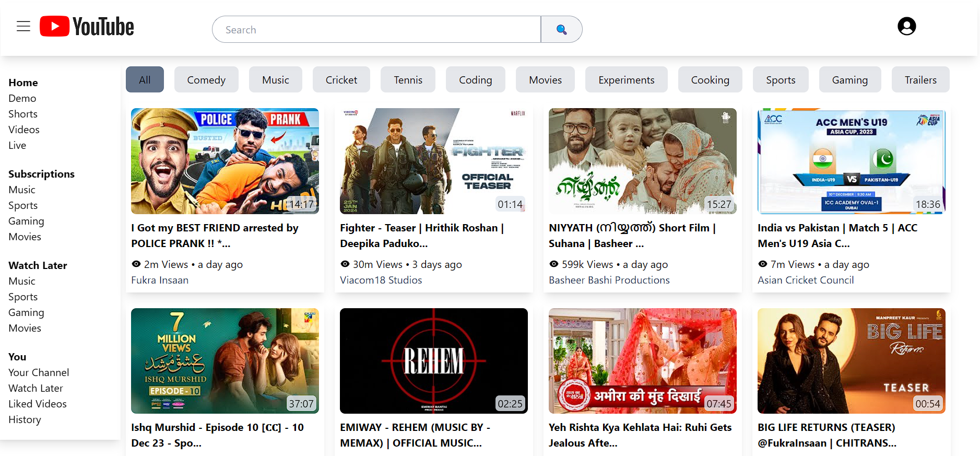This screenshot has height=456, width=980.
Task: Open Liked Videos in sidebar
Action: 38,404
